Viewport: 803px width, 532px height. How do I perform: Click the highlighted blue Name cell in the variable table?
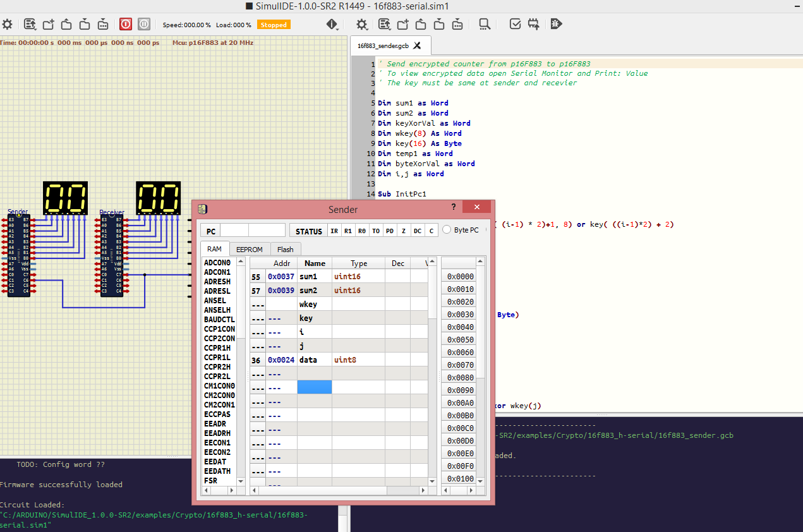[315, 387]
